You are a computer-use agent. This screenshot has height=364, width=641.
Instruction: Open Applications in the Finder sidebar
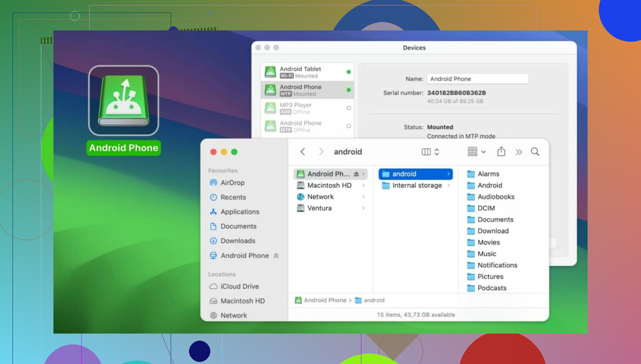point(235,212)
